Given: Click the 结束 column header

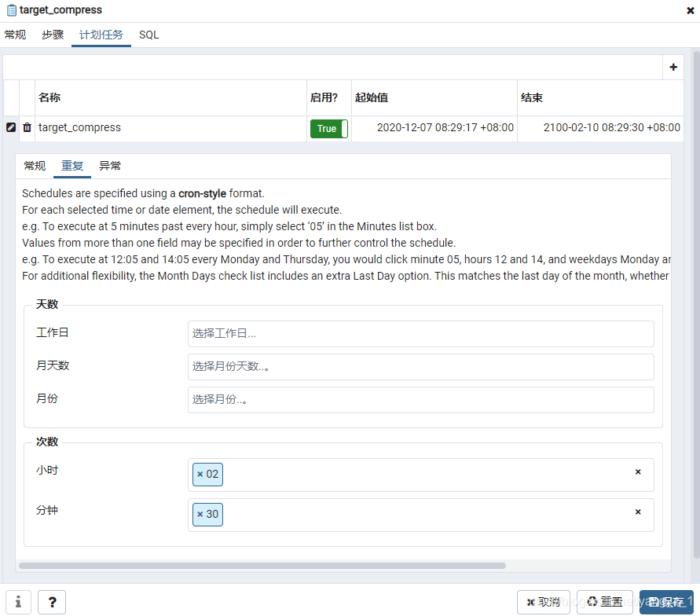Looking at the screenshot, I should click(600, 97).
